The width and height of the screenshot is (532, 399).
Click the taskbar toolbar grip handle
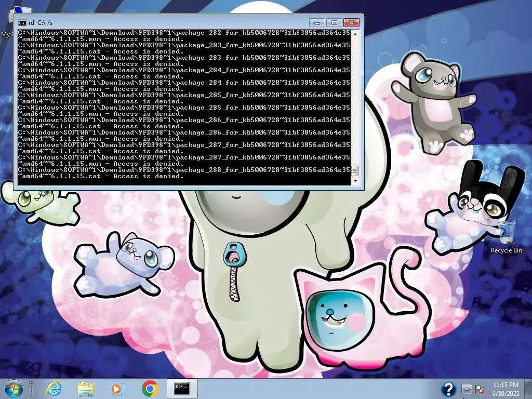tap(31, 389)
